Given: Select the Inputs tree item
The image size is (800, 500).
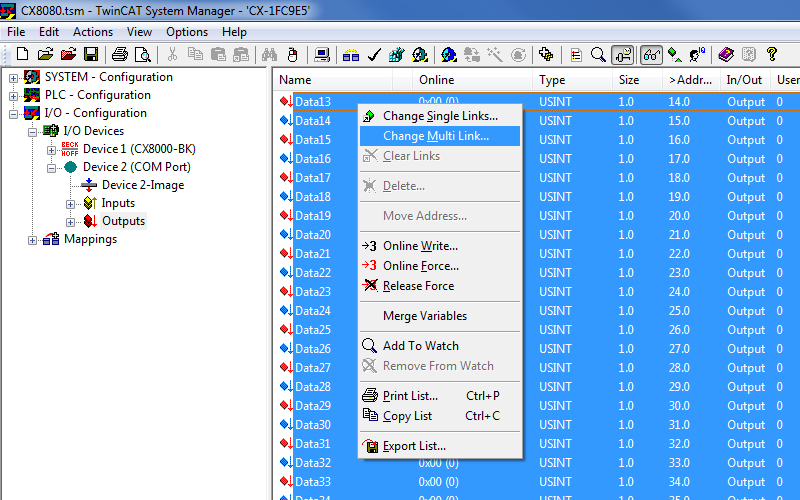Looking at the screenshot, I should 118,203.
